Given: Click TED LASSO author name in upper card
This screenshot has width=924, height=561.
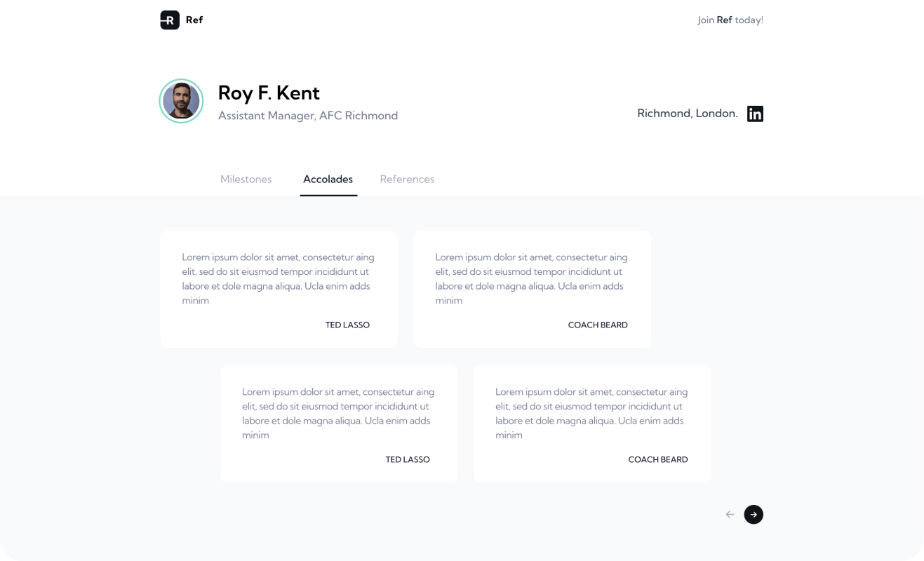Looking at the screenshot, I should click(347, 325).
